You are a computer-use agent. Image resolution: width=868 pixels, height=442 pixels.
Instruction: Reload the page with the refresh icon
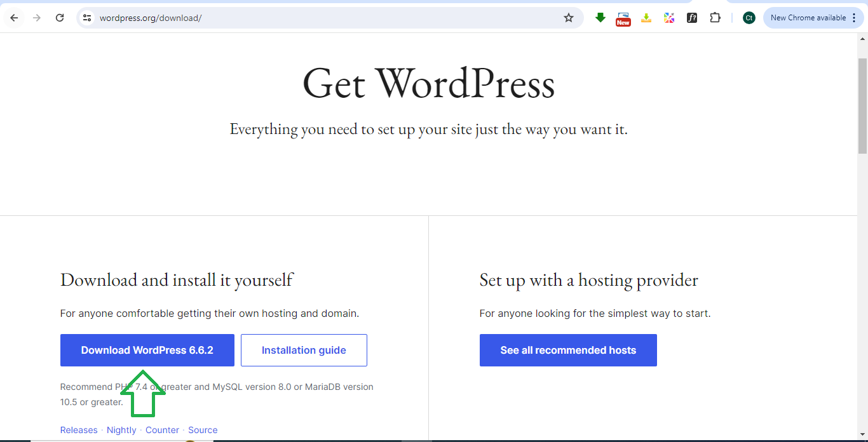pyautogui.click(x=60, y=18)
